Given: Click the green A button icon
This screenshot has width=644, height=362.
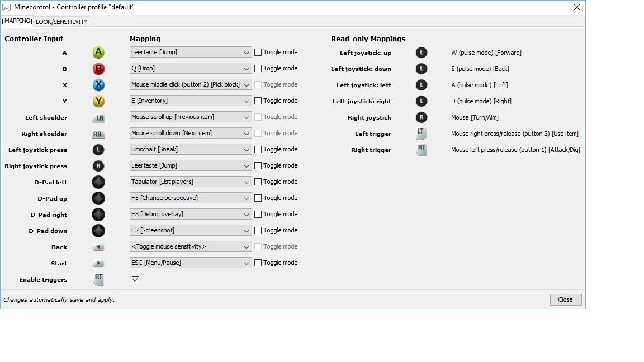Looking at the screenshot, I should tap(98, 53).
